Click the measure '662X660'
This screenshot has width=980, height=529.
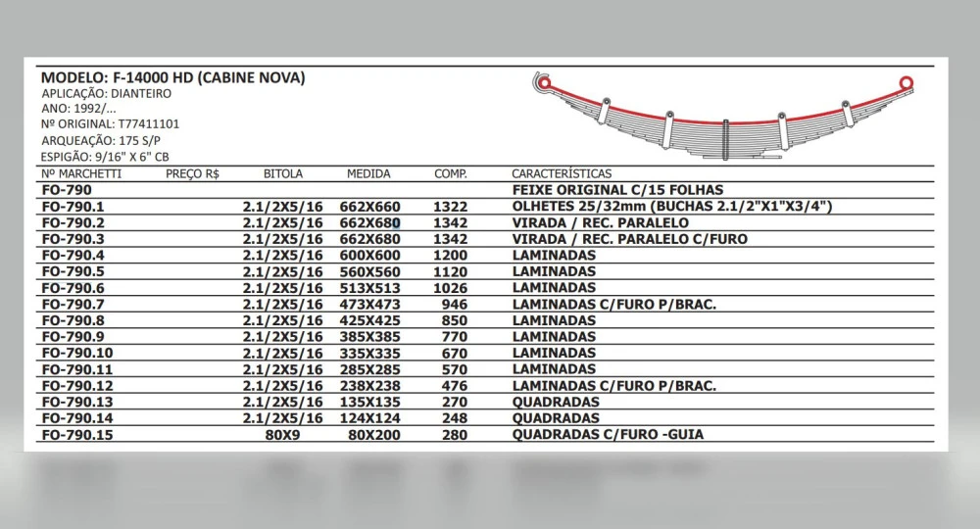pyautogui.click(x=370, y=207)
